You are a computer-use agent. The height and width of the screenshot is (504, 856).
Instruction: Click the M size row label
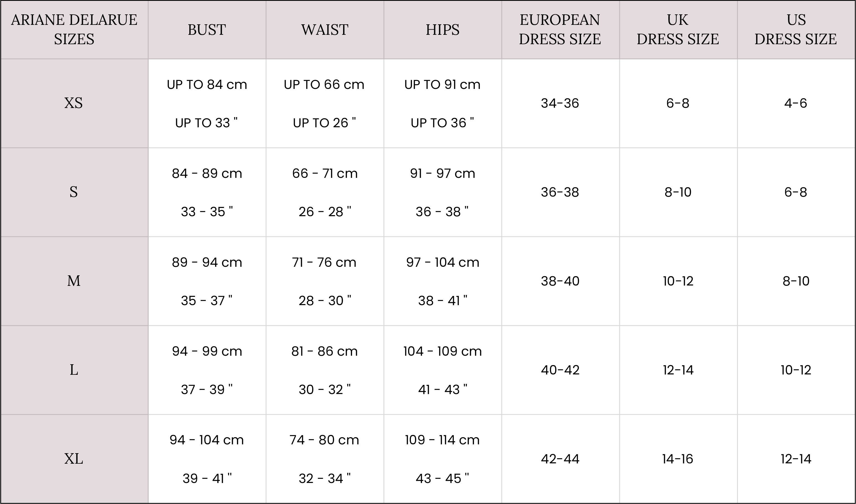tap(74, 281)
